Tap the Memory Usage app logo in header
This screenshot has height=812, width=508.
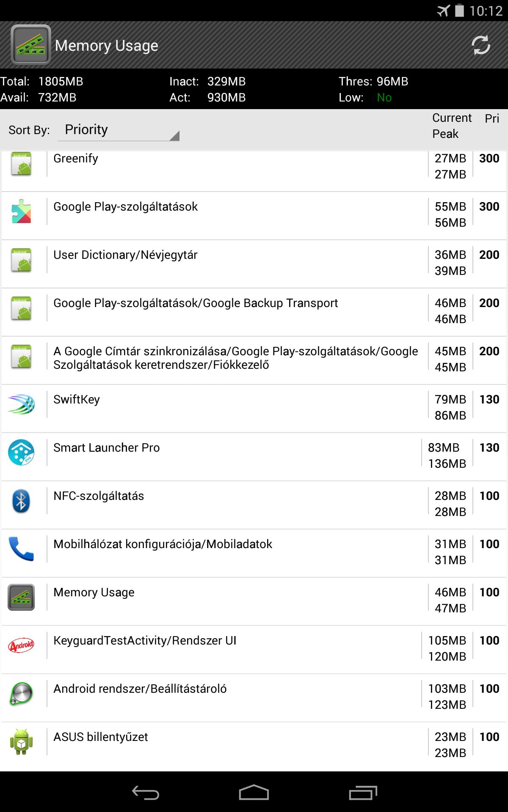31,45
